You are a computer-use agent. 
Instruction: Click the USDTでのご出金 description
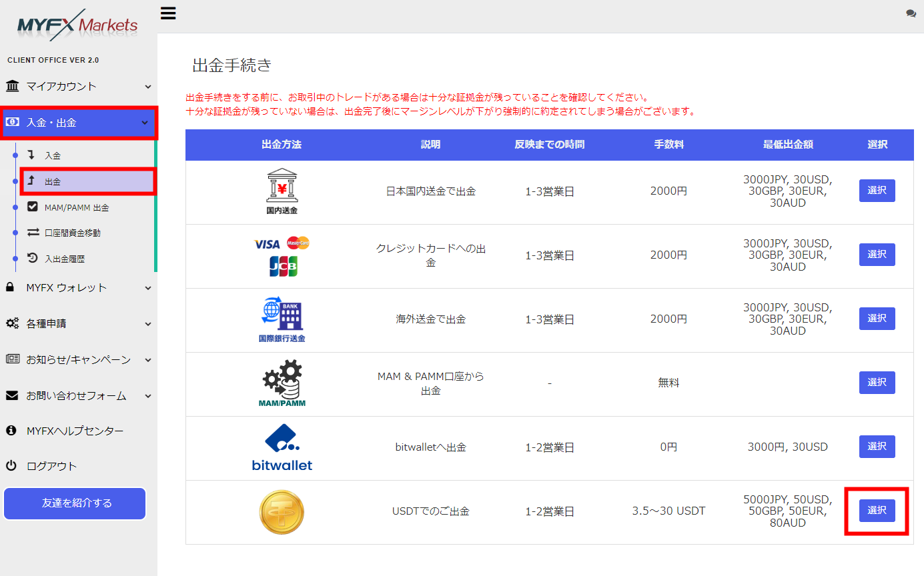point(431,511)
